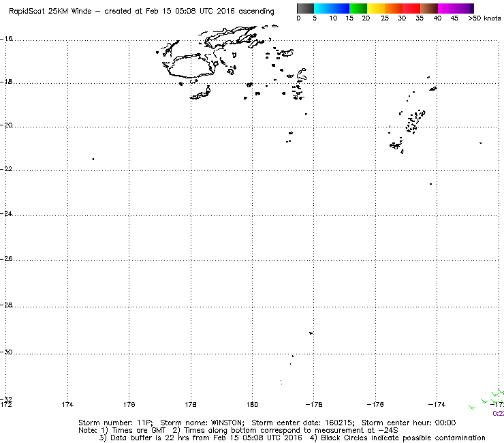This screenshot has height=443, width=504.
Task: Click the large Viti Levu island outline
Action: (189, 66)
